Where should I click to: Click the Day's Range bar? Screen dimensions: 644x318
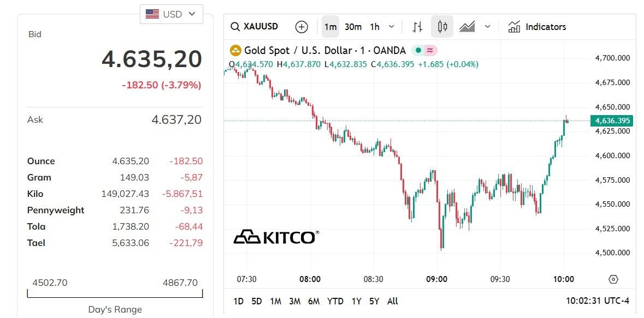click(x=115, y=293)
